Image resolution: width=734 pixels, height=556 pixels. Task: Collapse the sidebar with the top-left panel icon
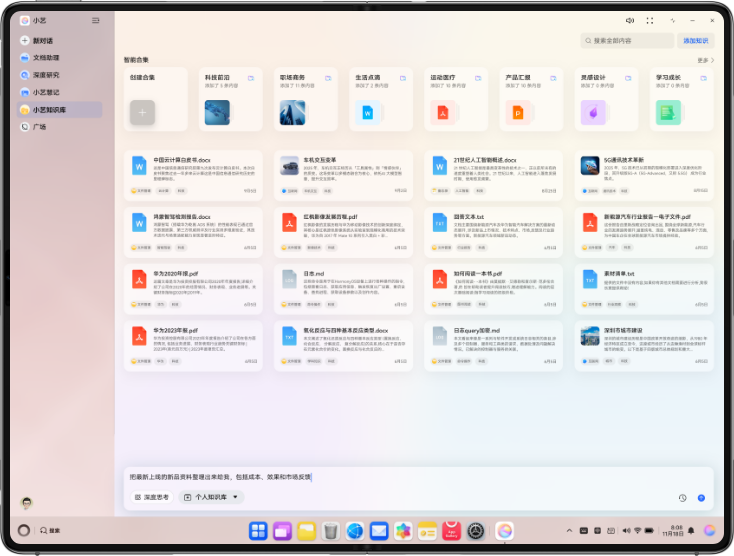click(x=95, y=21)
